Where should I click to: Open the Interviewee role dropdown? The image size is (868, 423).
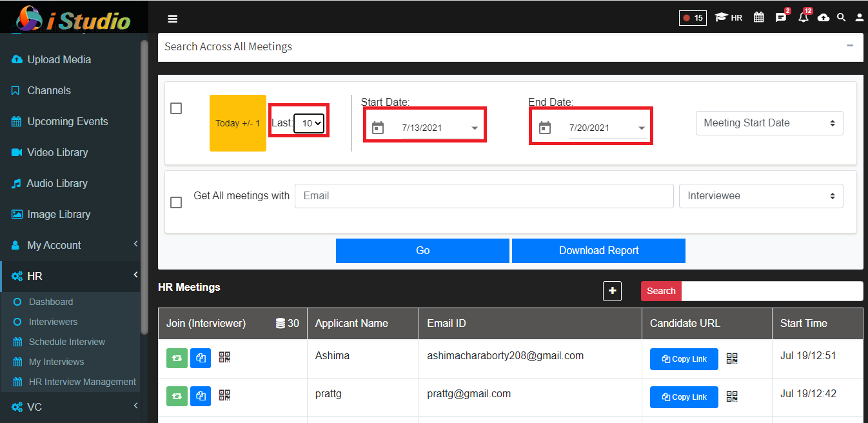click(761, 195)
